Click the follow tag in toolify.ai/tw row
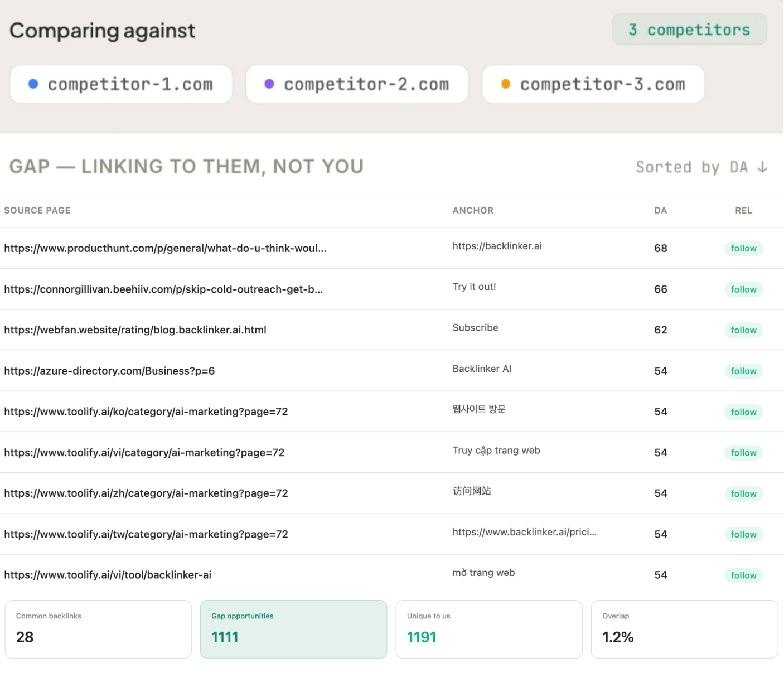Image resolution: width=784 pixels, height=697 pixels. click(x=743, y=534)
